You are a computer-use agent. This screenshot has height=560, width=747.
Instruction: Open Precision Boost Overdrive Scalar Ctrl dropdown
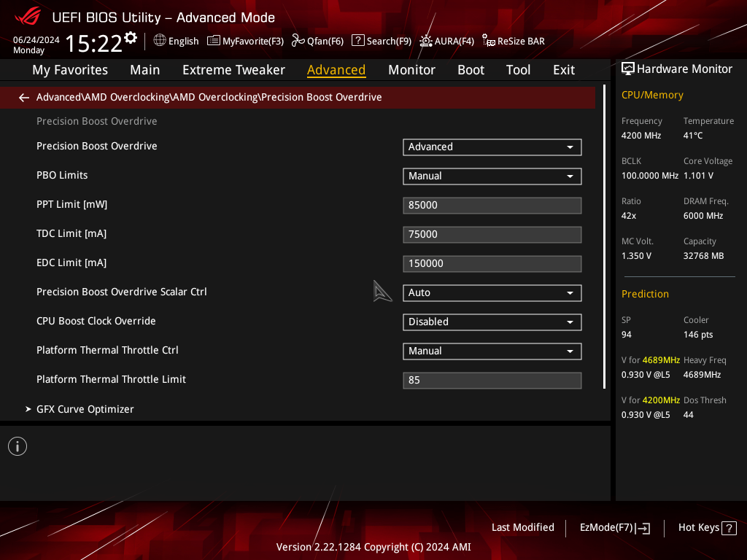coord(492,293)
